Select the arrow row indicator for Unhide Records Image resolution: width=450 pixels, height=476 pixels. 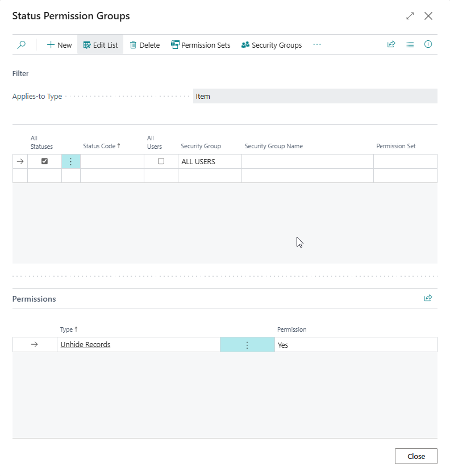click(34, 345)
